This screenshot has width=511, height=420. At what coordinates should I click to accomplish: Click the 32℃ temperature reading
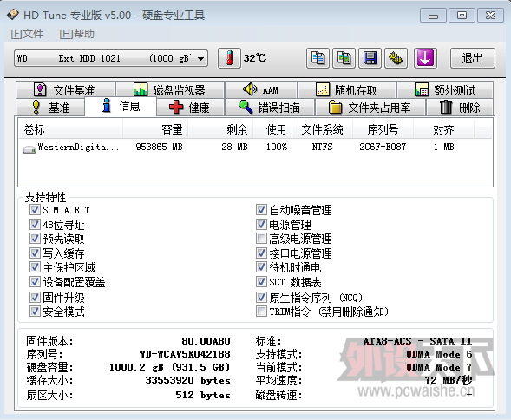(x=255, y=58)
